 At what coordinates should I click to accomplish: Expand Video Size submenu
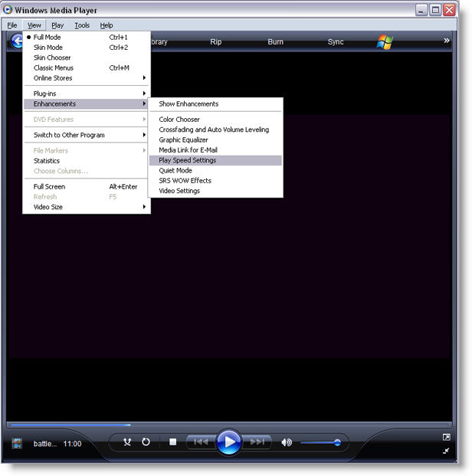(x=87, y=207)
